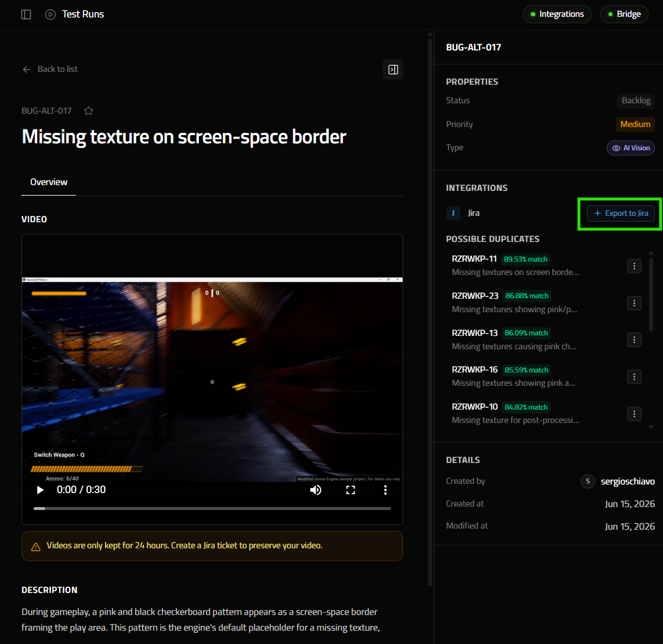This screenshot has height=644, width=663.
Task: Click the 86.88% match badge
Action: point(527,296)
